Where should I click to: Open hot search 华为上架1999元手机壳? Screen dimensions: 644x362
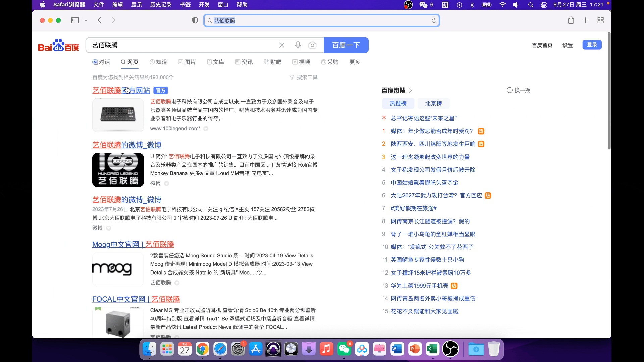pos(420,286)
